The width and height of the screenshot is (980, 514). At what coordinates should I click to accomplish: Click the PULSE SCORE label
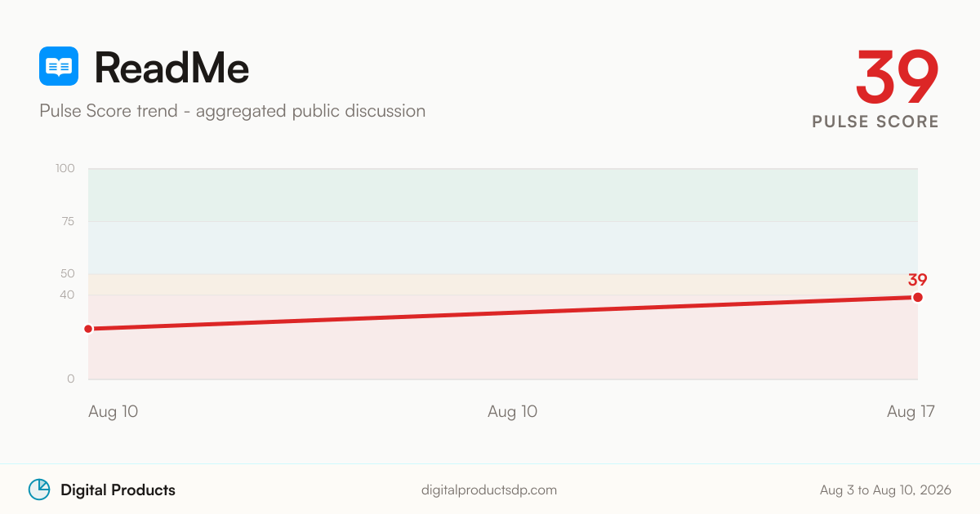(875, 122)
